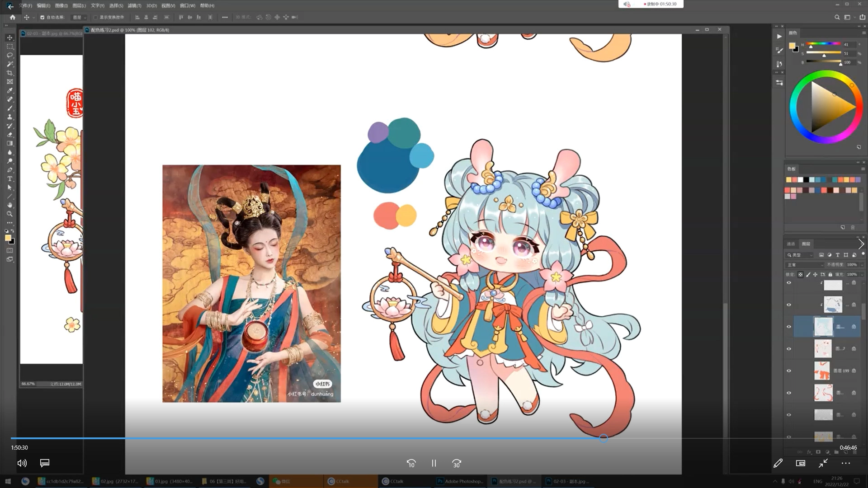
Task: Select the Zoom magnifier tool
Action: pos(9,214)
